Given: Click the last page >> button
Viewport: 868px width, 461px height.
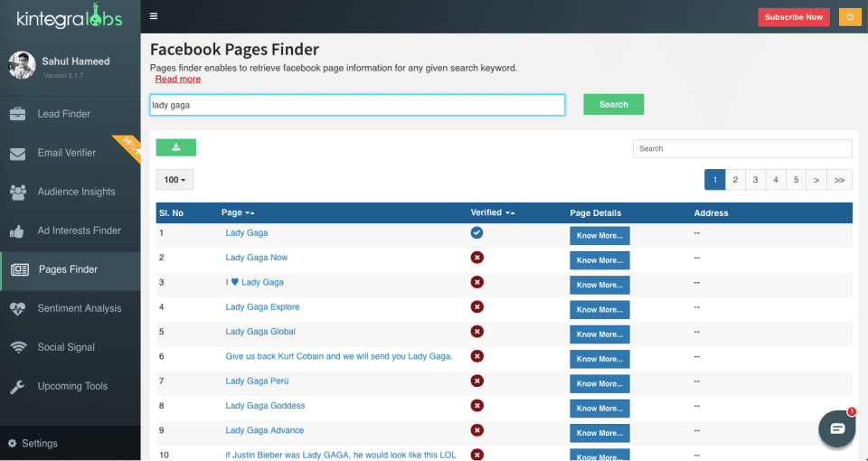Looking at the screenshot, I should [839, 180].
